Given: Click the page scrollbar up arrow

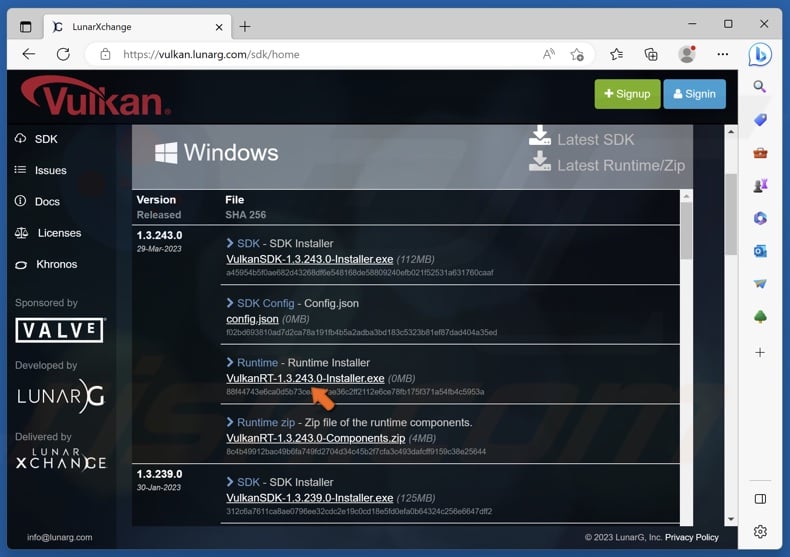Looking at the screenshot, I should coord(731,131).
